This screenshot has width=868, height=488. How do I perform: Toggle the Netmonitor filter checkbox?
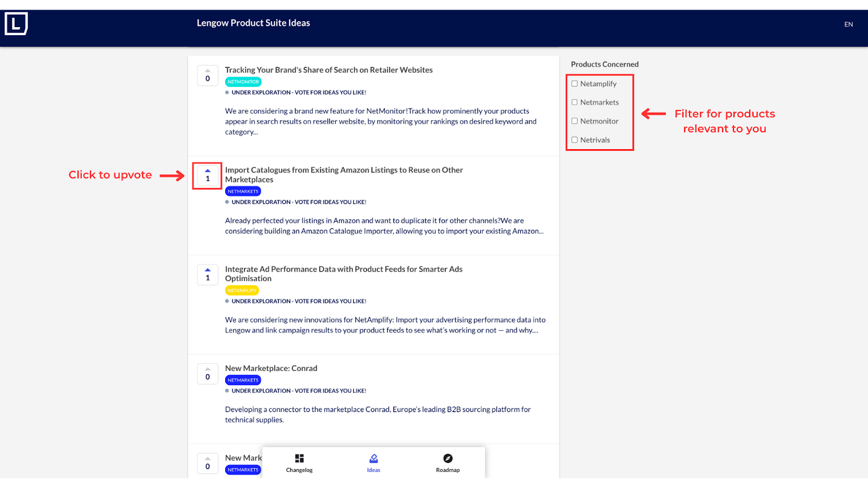click(575, 121)
